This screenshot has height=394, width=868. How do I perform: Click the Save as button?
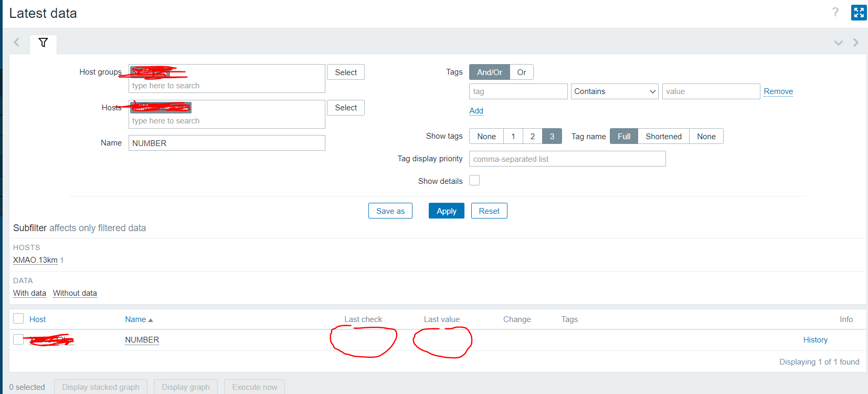point(390,211)
